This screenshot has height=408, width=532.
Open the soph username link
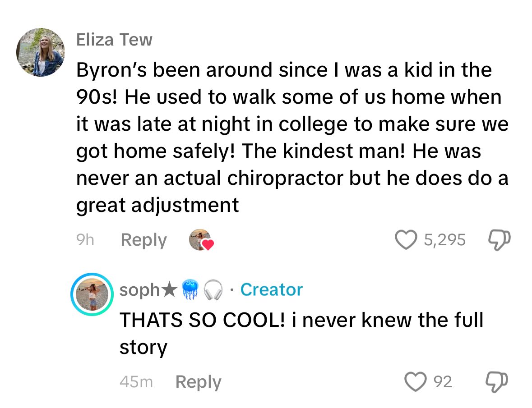[x=139, y=290]
